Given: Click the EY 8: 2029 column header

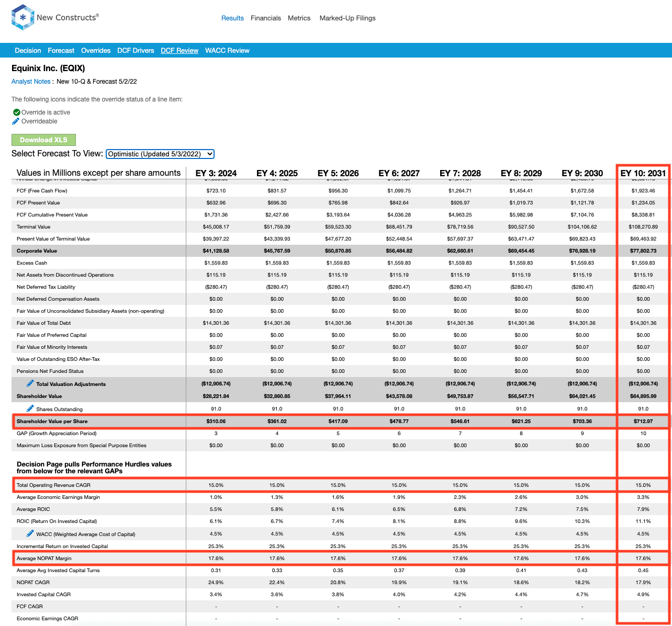Looking at the screenshot, I should [x=521, y=173].
